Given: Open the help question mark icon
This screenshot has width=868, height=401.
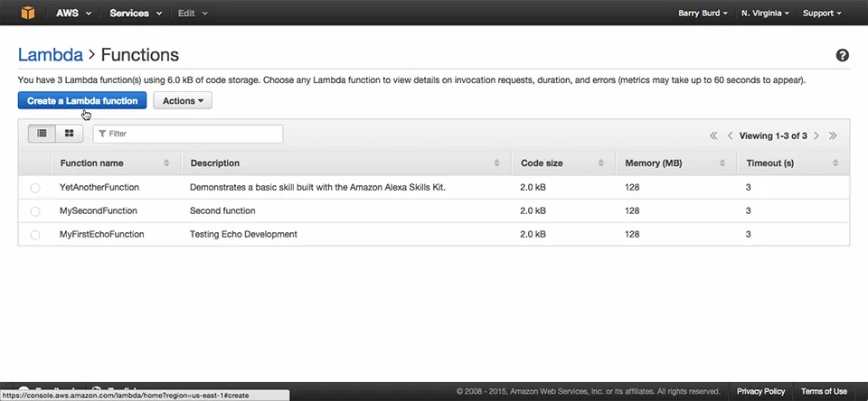Looking at the screenshot, I should click(x=842, y=55).
